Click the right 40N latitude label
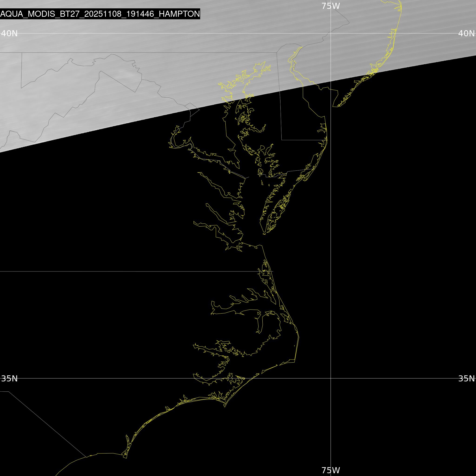 (x=466, y=33)
